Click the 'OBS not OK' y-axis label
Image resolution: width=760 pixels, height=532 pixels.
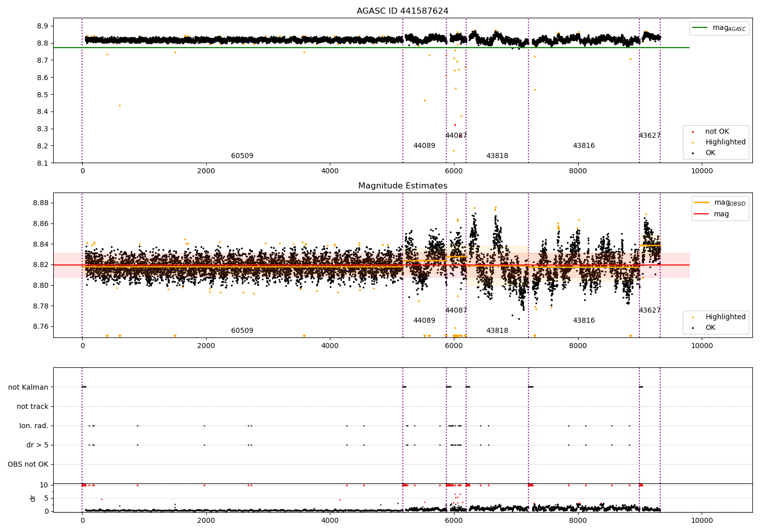[28, 465]
